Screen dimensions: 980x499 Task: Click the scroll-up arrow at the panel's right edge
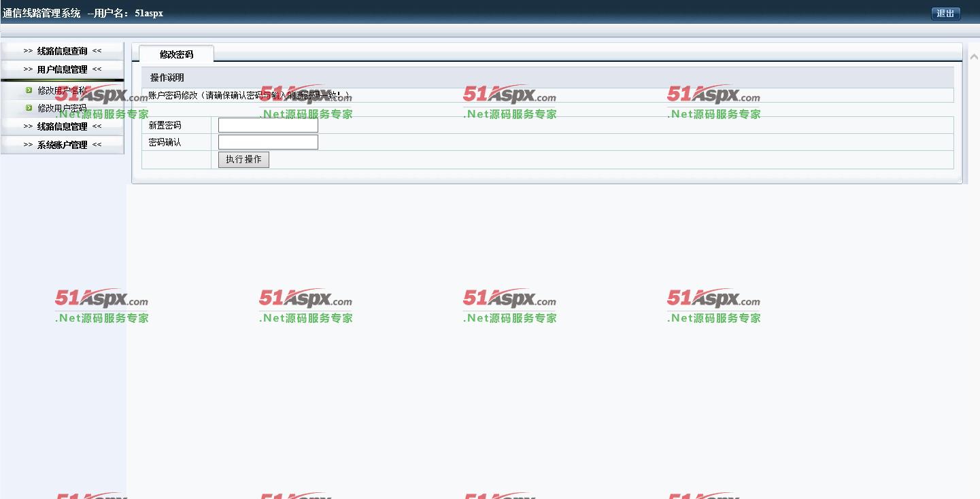[x=973, y=57]
